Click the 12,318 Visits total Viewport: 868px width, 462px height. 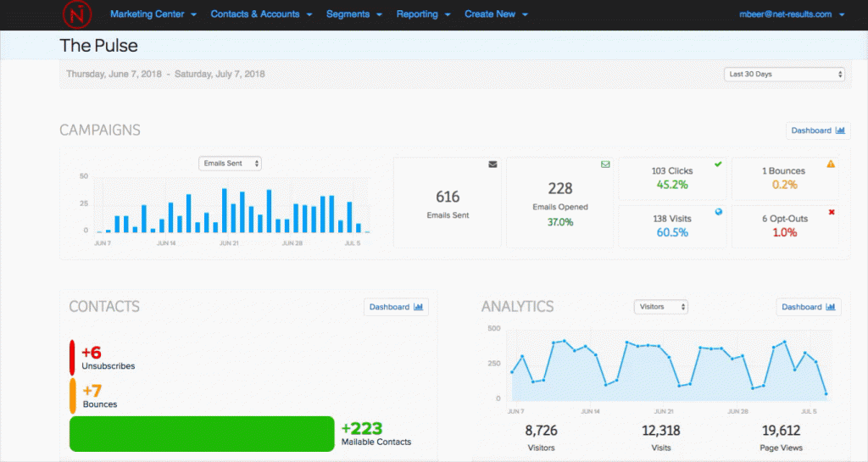click(661, 437)
